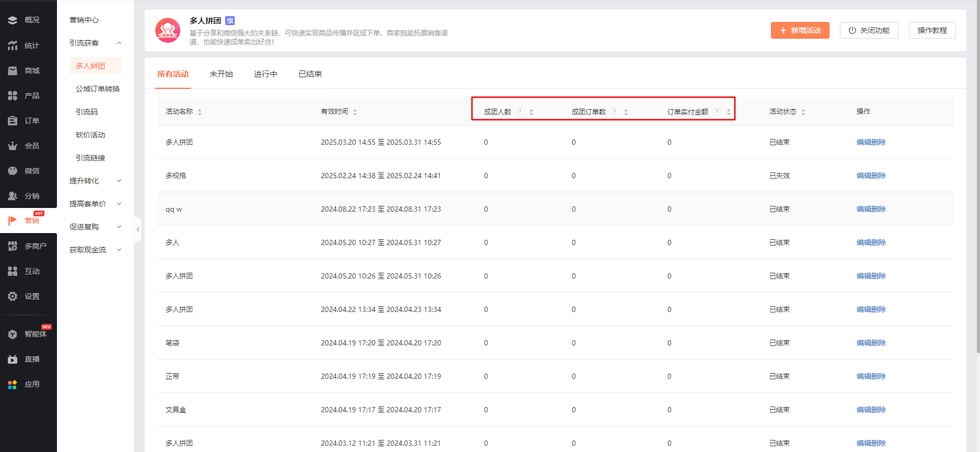Open the 概况 overview icon in sidebar
Screen dimensions: 980x452
[13, 20]
